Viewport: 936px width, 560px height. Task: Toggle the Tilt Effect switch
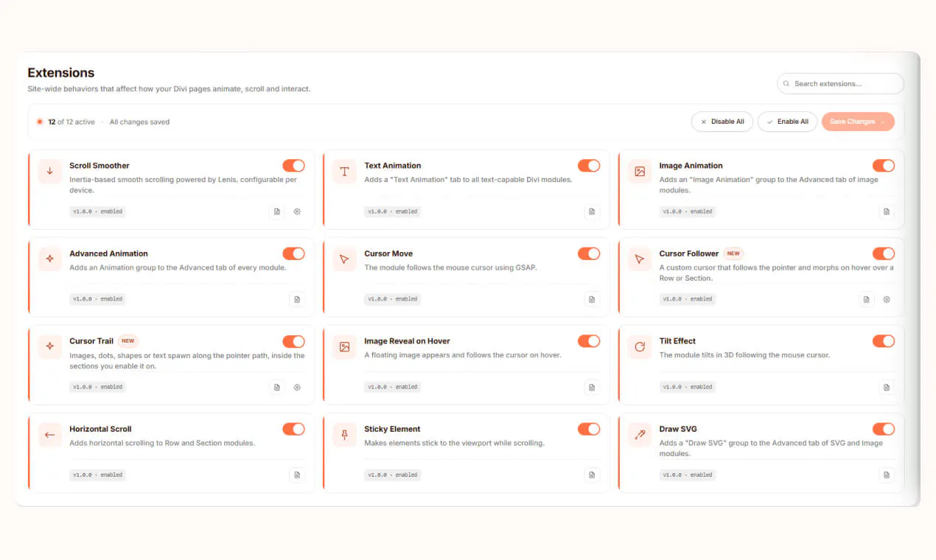pos(884,341)
